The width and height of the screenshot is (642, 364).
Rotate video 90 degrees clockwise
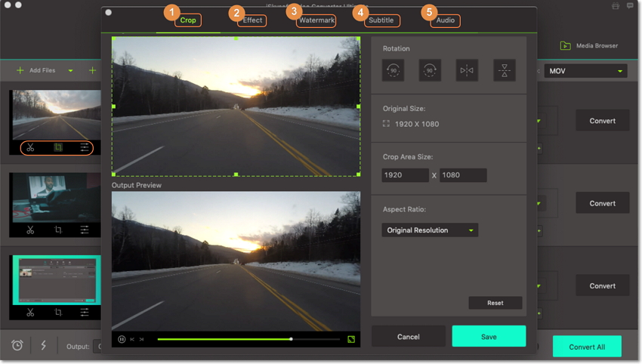click(x=430, y=70)
